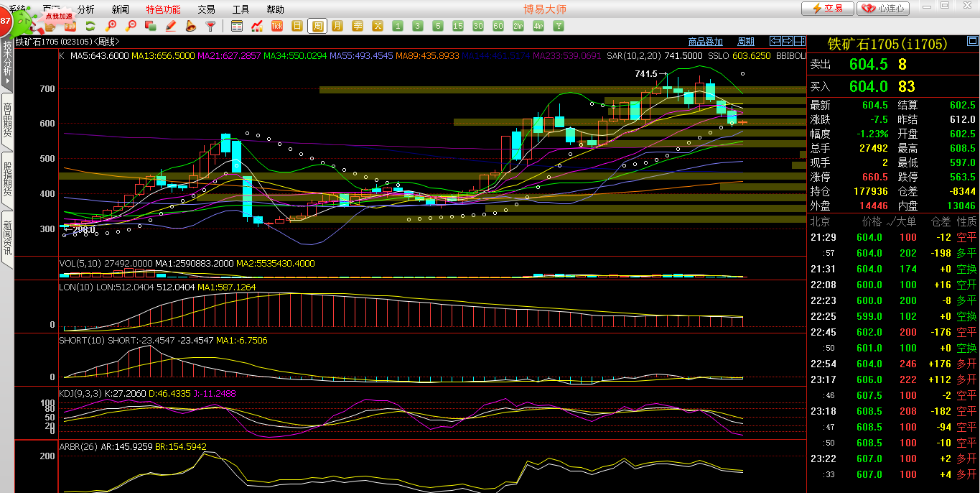980x493 pixels.
Task: Open the 工具 menu
Action: click(x=241, y=9)
